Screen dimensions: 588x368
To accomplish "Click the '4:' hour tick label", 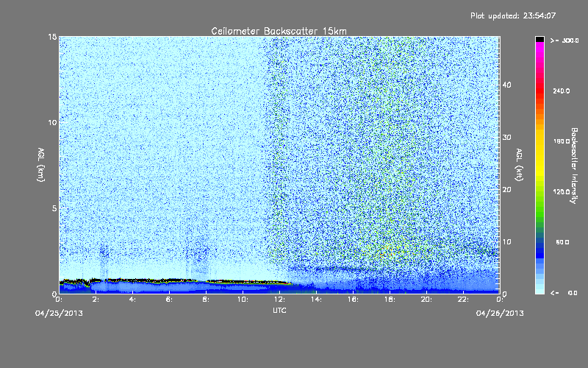I will pyautogui.click(x=133, y=300).
